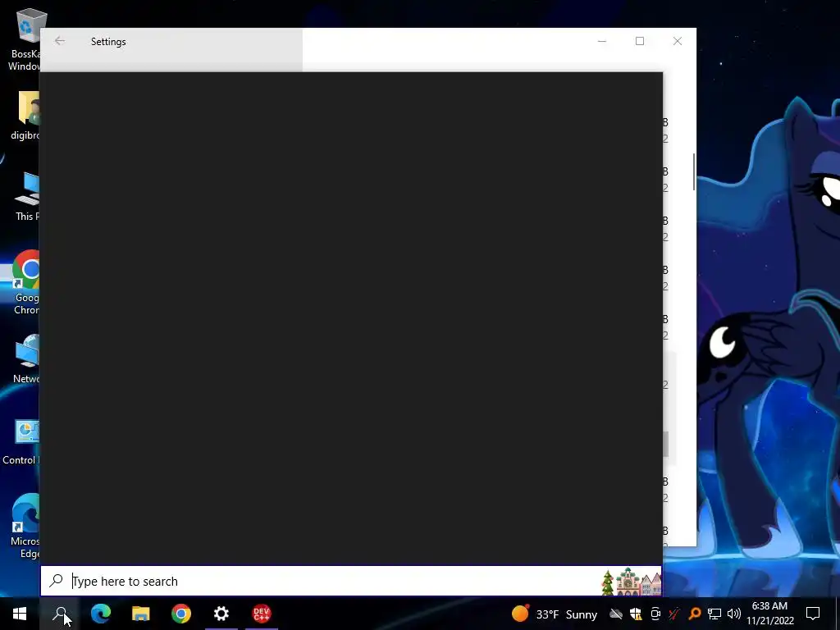Viewport: 840px width, 630px height.
Task: Click the taskbar search magnifier icon
Action: click(x=60, y=614)
